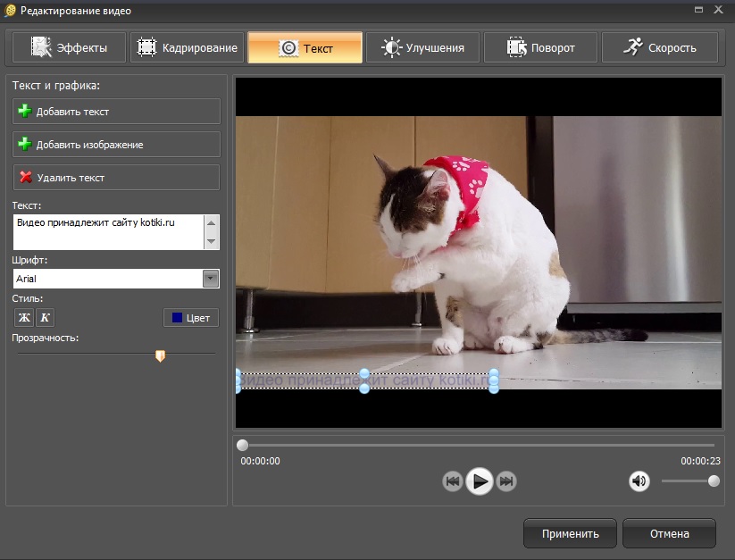Click the text field scroll down arrow
This screenshot has height=560, width=735.
click(212, 241)
